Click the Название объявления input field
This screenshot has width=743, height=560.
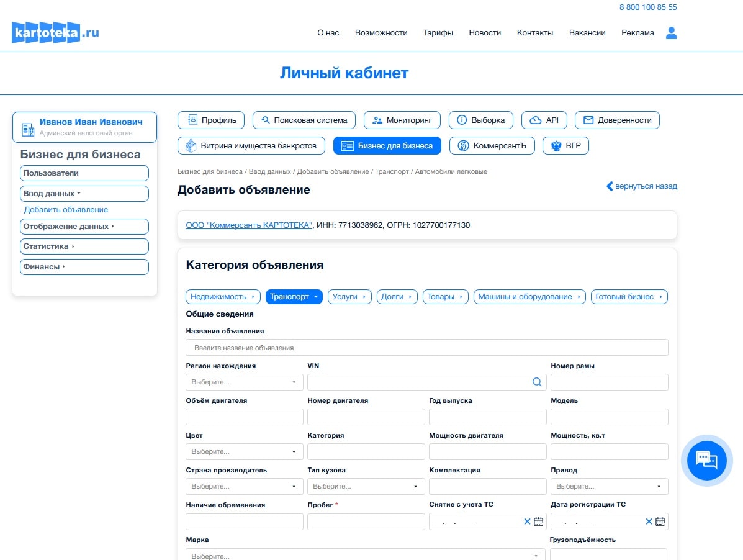pyautogui.click(x=426, y=348)
